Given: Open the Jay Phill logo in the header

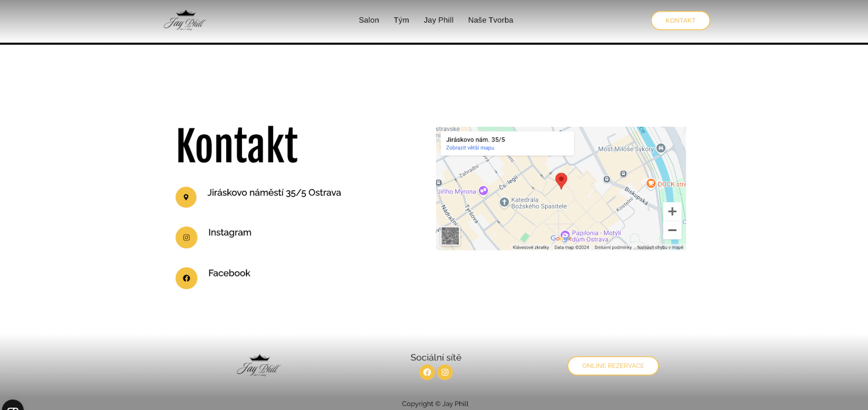Looking at the screenshot, I should [x=184, y=20].
